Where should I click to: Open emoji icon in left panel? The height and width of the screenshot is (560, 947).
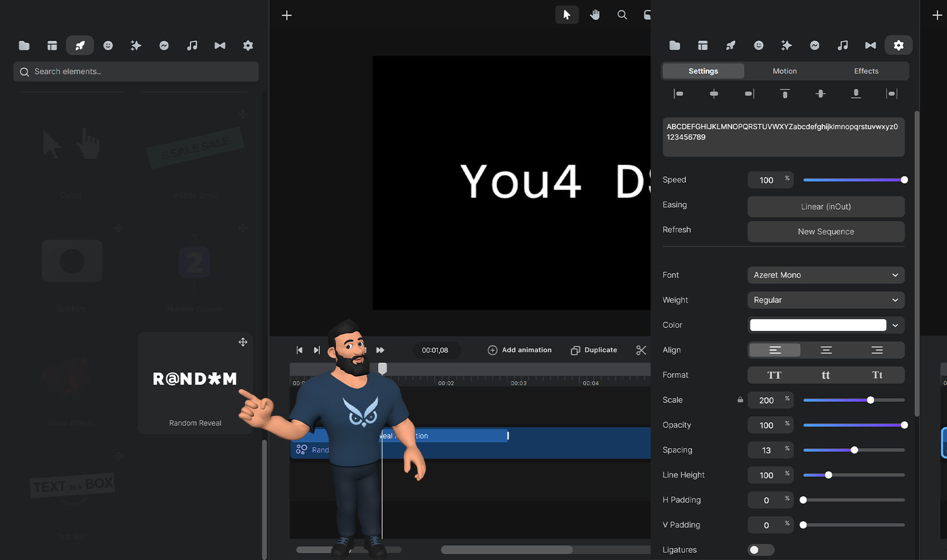(108, 46)
